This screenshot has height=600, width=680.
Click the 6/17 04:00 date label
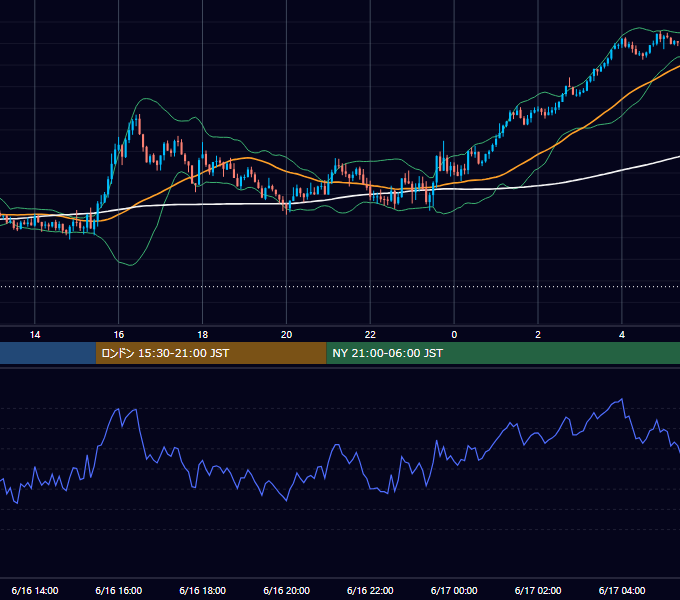coord(622,590)
